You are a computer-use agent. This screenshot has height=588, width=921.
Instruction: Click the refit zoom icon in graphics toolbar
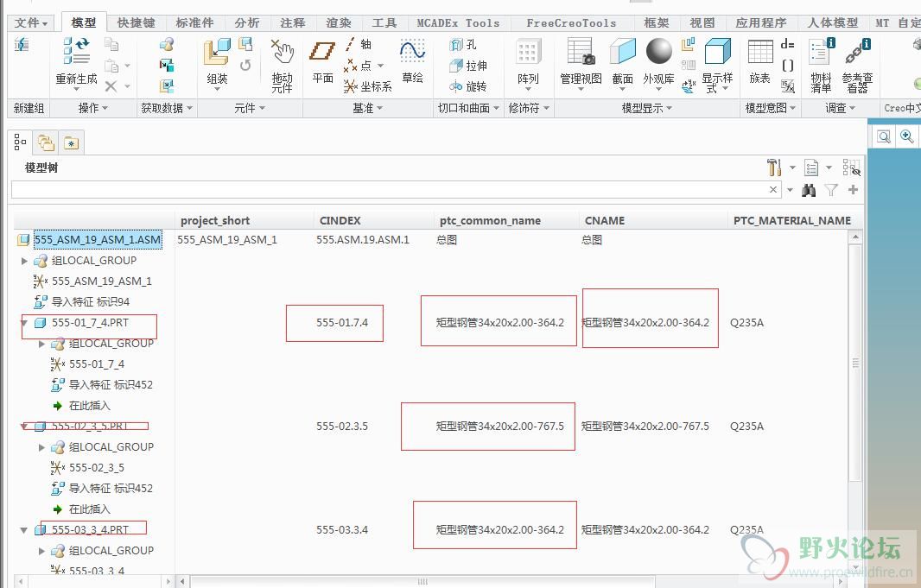[x=883, y=136]
